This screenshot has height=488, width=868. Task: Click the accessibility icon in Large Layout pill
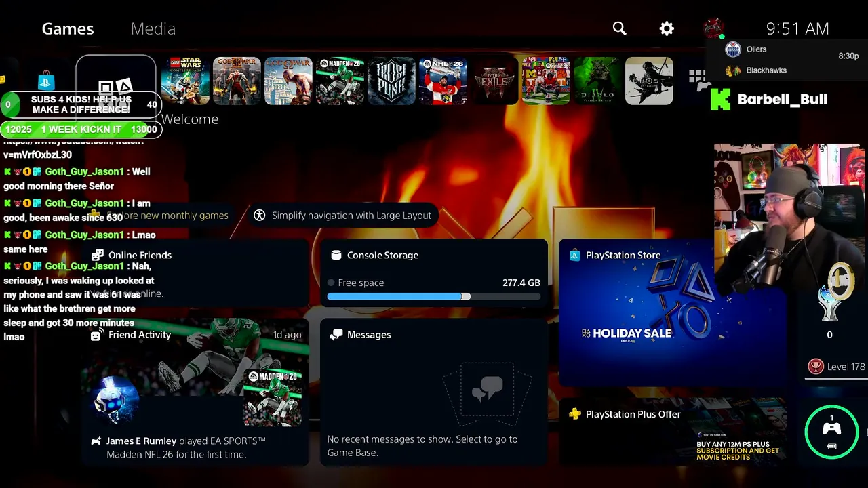259,216
